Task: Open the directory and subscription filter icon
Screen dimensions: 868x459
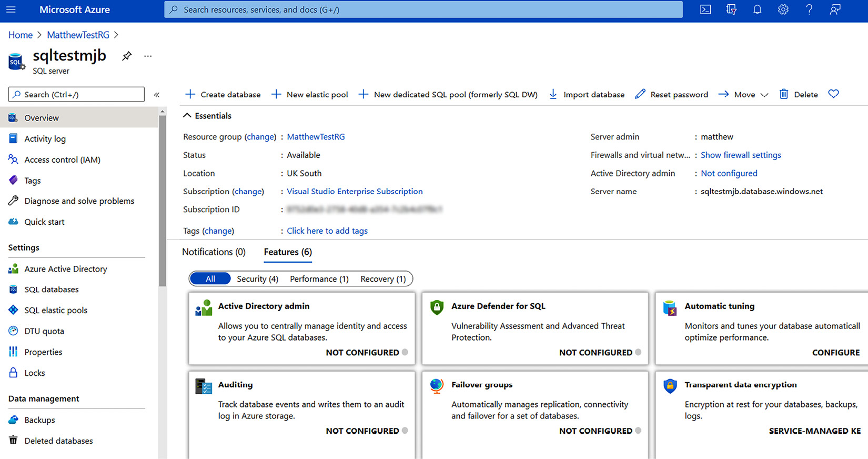Action: point(731,9)
